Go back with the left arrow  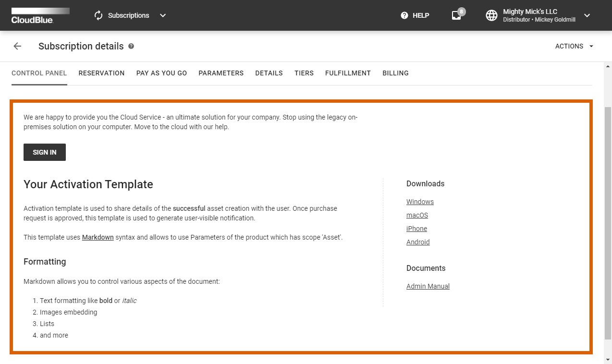tap(17, 46)
